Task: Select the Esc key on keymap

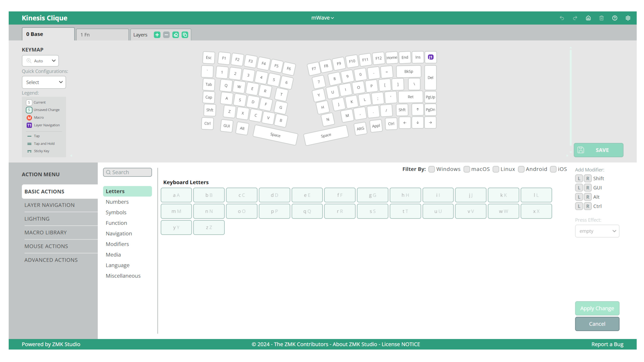Action: coord(209,58)
